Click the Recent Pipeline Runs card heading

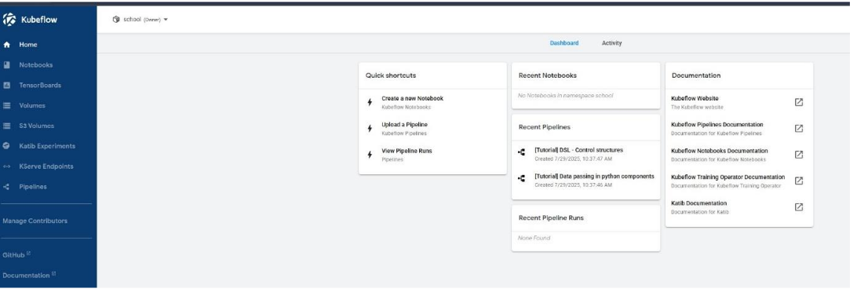click(551, 217)
